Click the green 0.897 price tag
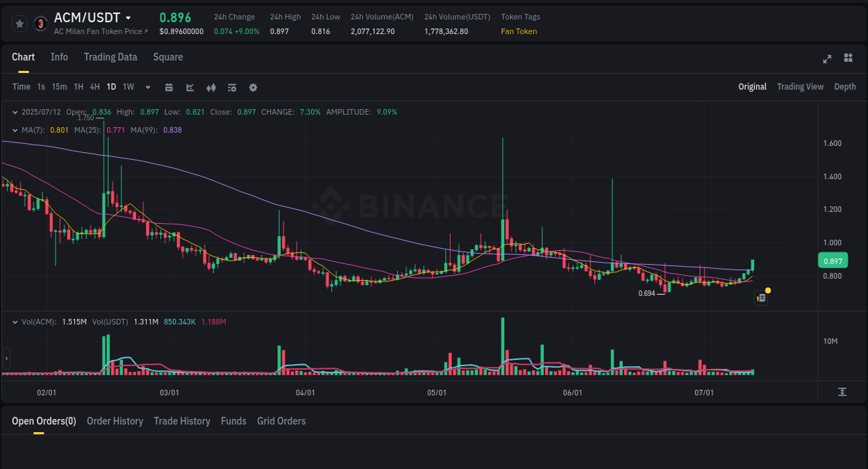This screenshot has height=469, width=868. click(833, 260)
